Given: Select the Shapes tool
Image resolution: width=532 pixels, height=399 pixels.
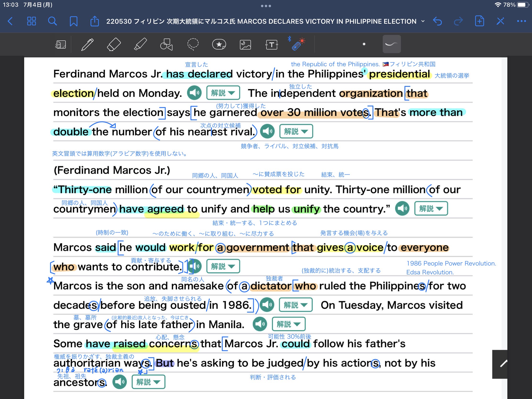Looking at the screenshot, I should tap(166, 44).
